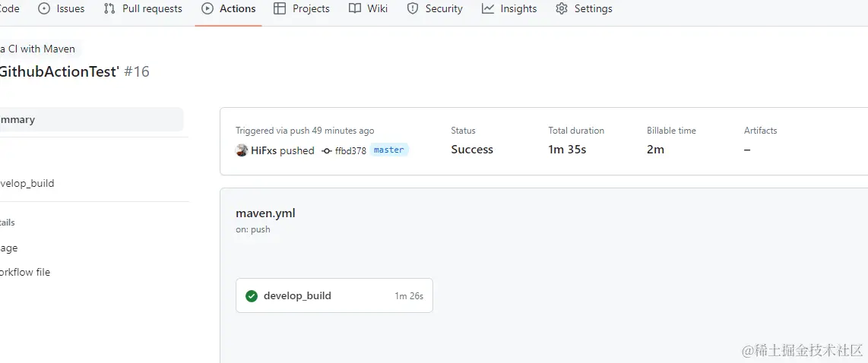Click the 2m billable time value
The width and height of the screenshot is (868, 363).
coord(655,150)
